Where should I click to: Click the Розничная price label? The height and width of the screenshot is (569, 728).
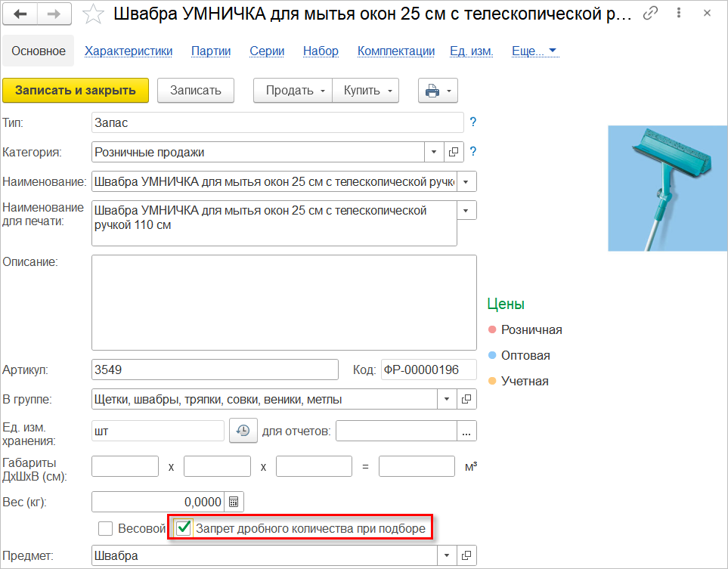531,329
